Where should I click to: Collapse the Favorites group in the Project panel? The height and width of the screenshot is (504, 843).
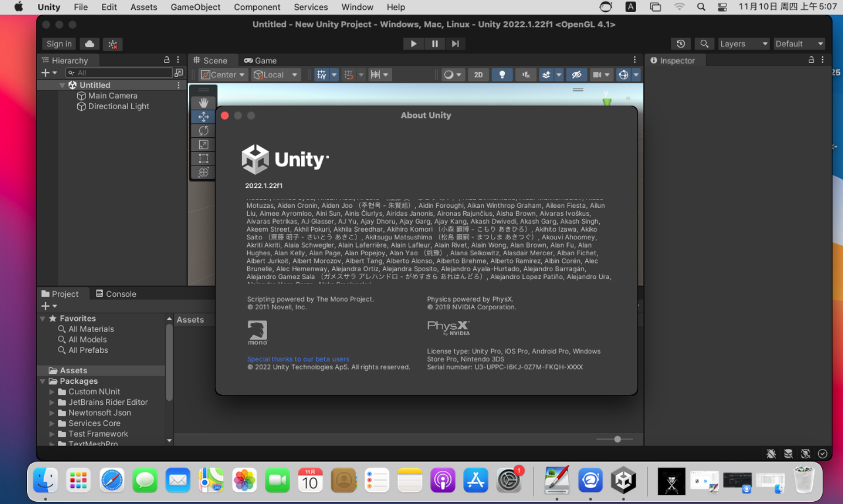click(42, 319)
